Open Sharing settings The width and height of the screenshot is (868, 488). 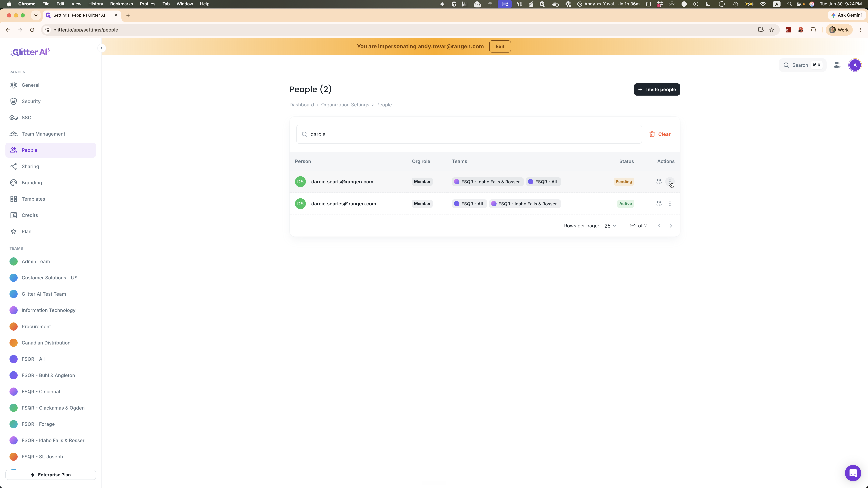[x=51, y=166]
